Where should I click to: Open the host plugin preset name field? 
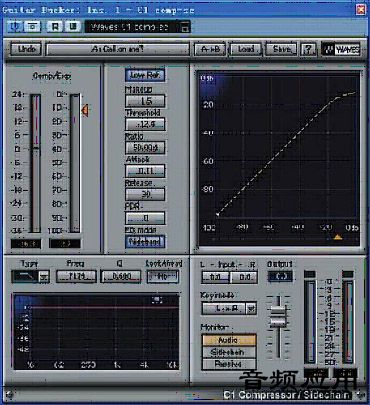(x=132, y=27)
